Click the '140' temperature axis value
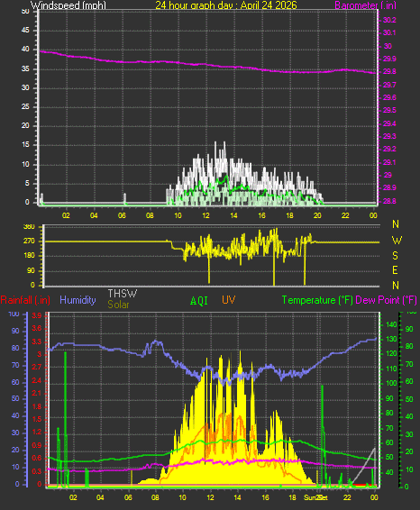 391,324
